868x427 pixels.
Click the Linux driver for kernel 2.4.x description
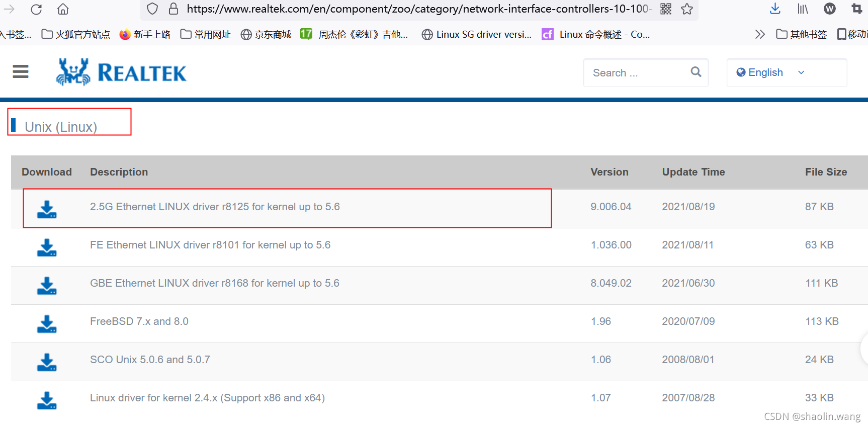coord(207,398)
